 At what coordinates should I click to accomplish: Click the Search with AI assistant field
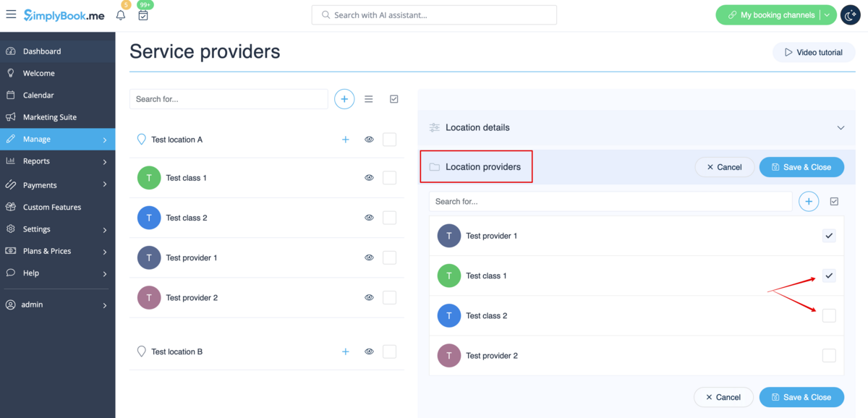point(434,15)
